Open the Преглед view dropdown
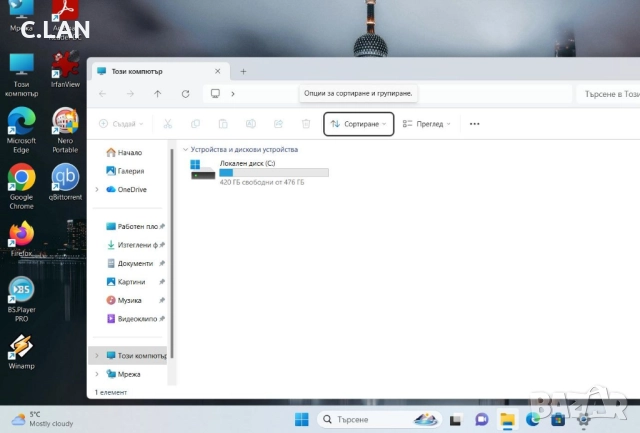Screen dimensions: 640x433 coord(427,124)
